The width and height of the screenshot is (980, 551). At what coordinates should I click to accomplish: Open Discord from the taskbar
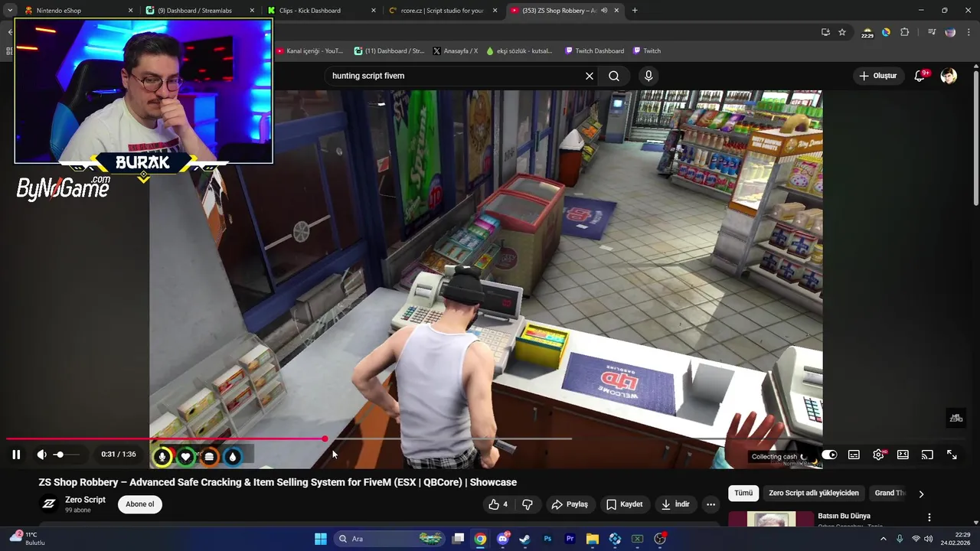[503, 539]
